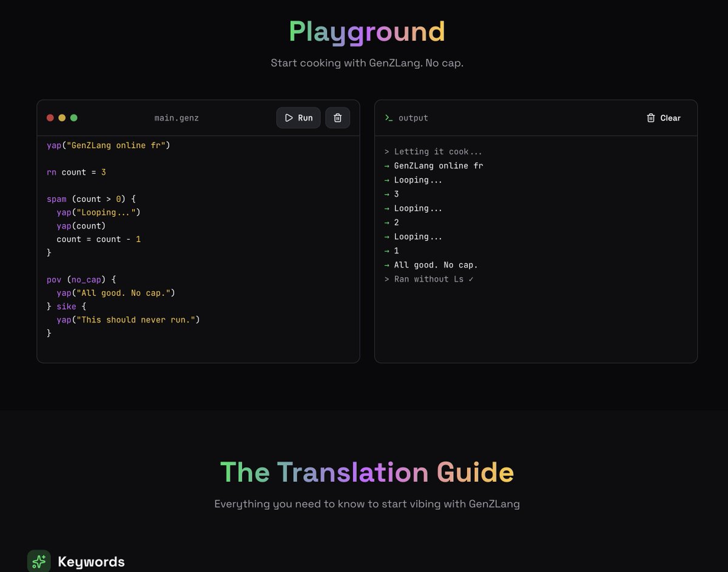Run the main.genz code
The image size is (728, 572).
click(298, 118)
